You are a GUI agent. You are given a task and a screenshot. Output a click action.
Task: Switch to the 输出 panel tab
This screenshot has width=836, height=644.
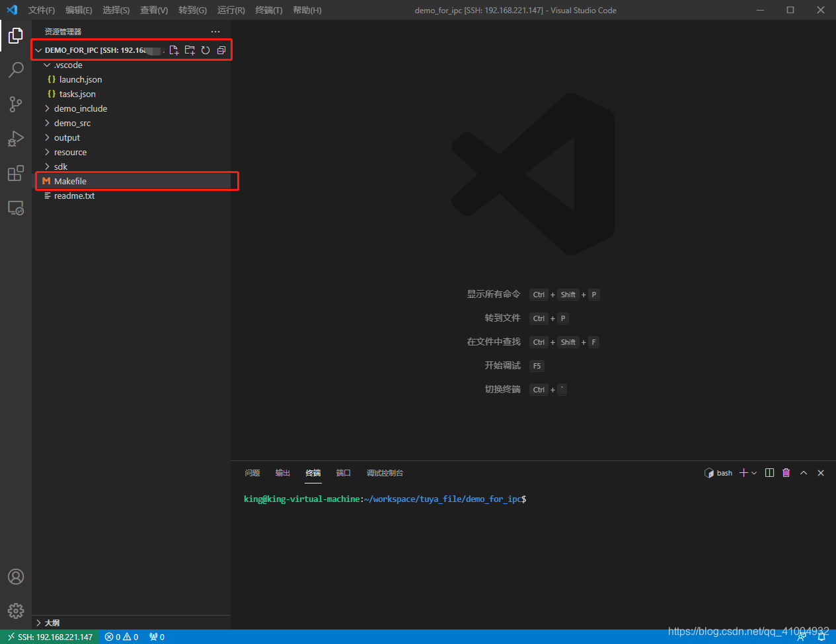pyautogui.click(x=283, y=472)
